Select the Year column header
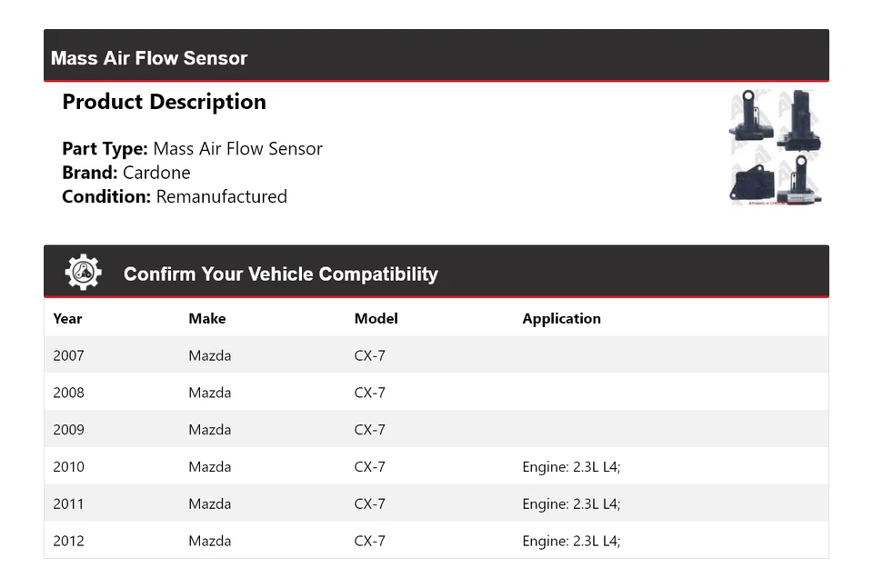The width and height of the screenshot is (873, 588). tap(67, 319)
